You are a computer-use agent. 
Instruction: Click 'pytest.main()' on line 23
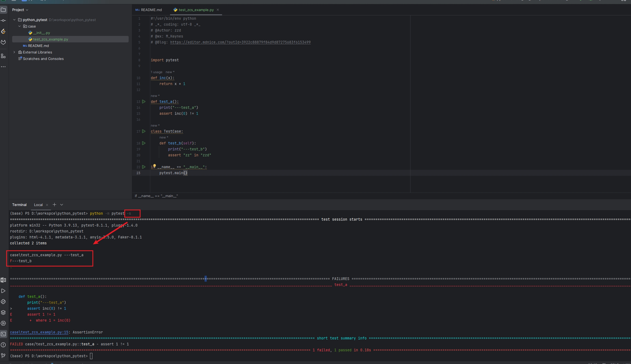[173, 173]
